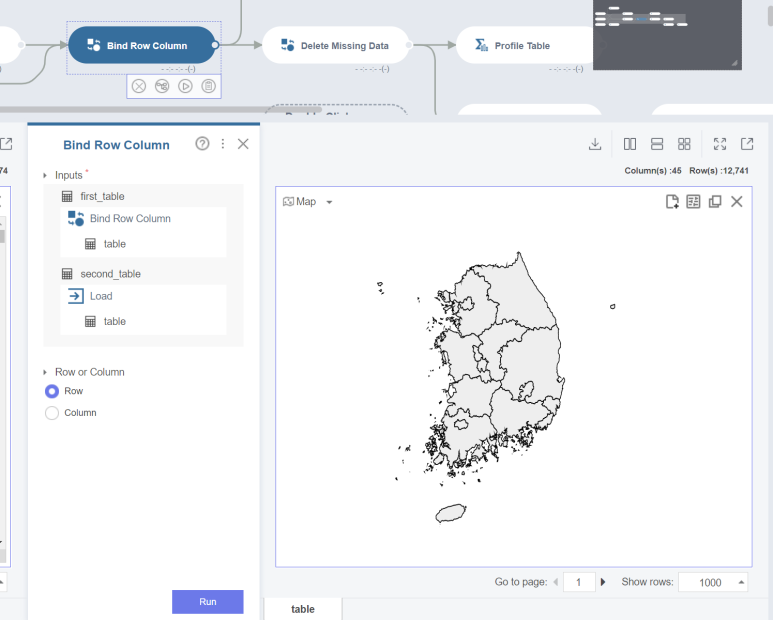Click the download data icon

tap(595, 144)
